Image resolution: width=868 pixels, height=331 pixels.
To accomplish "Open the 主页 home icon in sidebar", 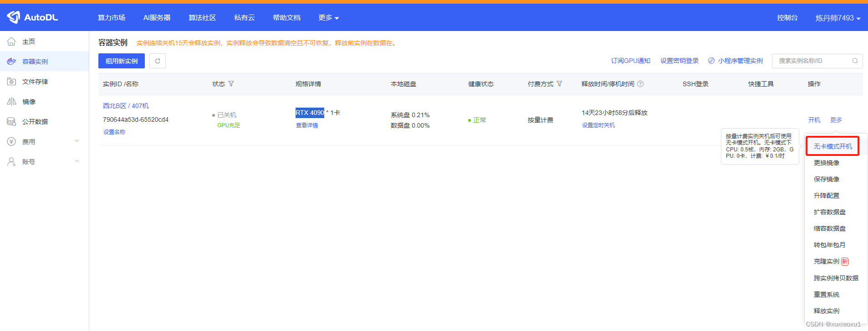I will 12,41.
